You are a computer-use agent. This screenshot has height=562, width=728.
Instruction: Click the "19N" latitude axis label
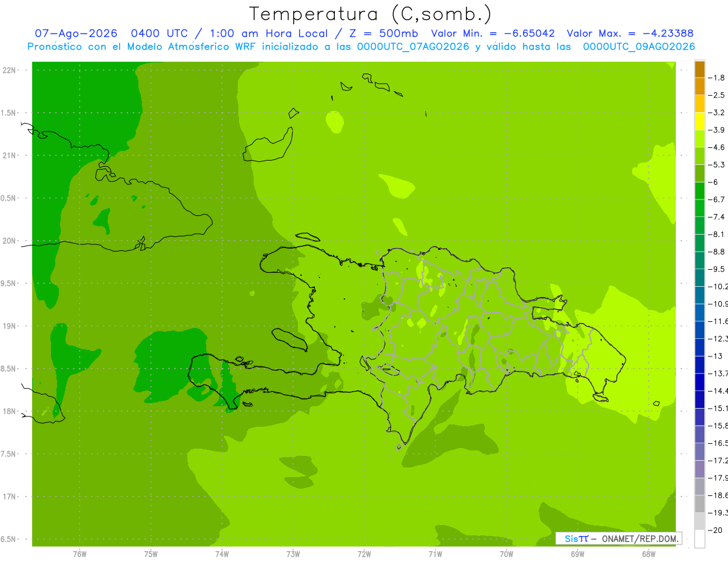coord(8,326)
